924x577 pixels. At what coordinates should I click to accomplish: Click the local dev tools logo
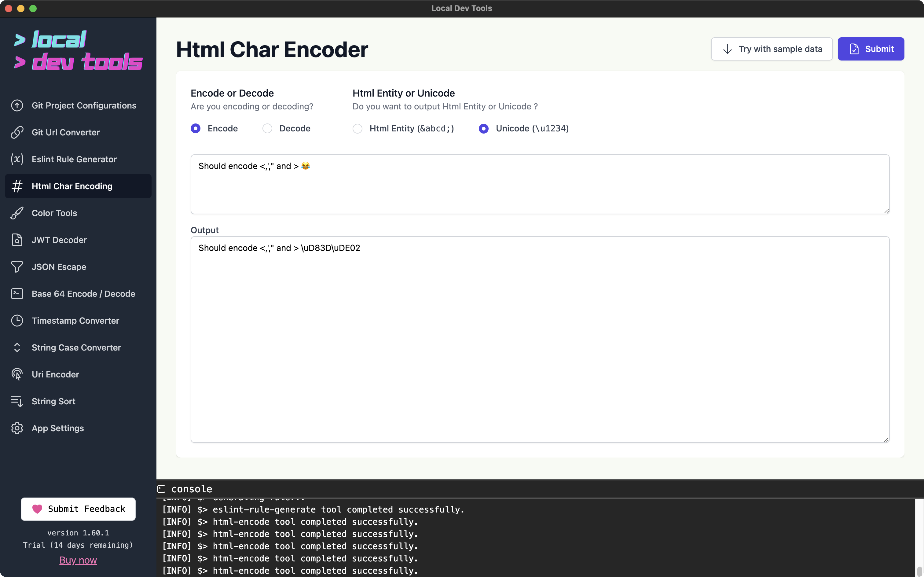tap(78, 50)
